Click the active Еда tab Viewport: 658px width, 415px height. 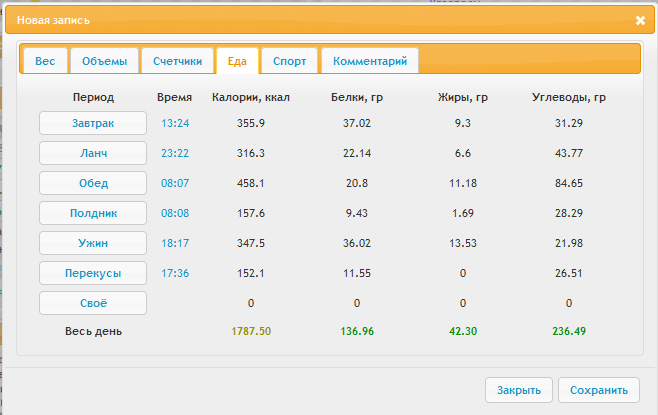[237, 61]
